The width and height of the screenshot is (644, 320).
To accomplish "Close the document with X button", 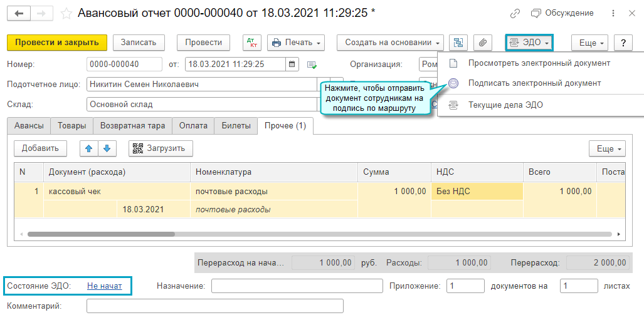I will (632, 14).
